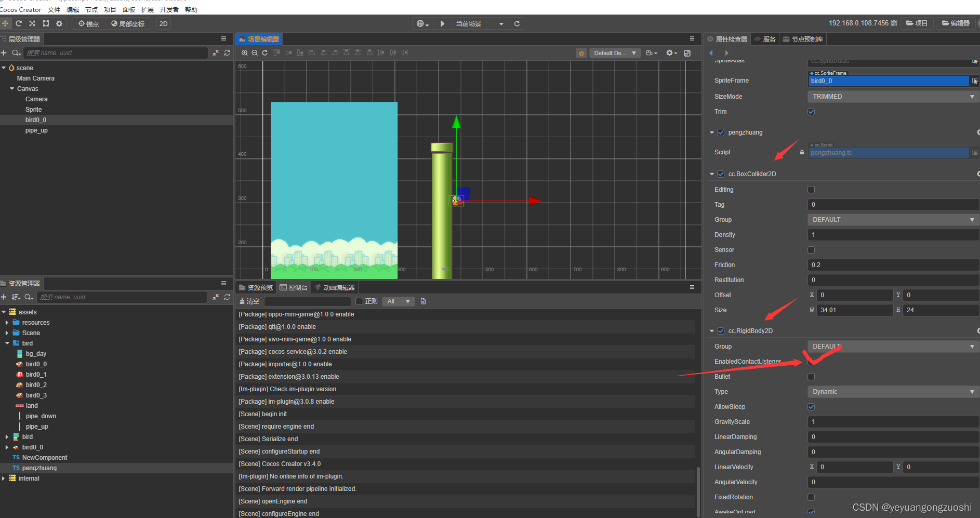This screenshot has height=518, width=980.
Task: Show the preview QR code
Action: tap(894, 23)
